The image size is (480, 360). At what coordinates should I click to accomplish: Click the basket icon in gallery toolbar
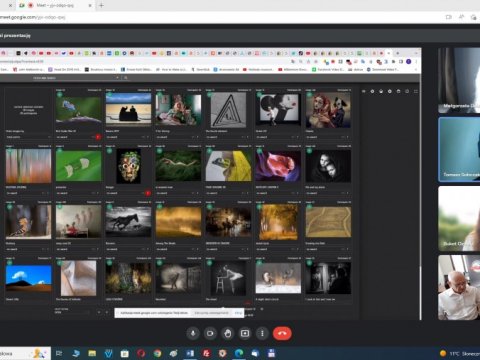pos(381,91)
